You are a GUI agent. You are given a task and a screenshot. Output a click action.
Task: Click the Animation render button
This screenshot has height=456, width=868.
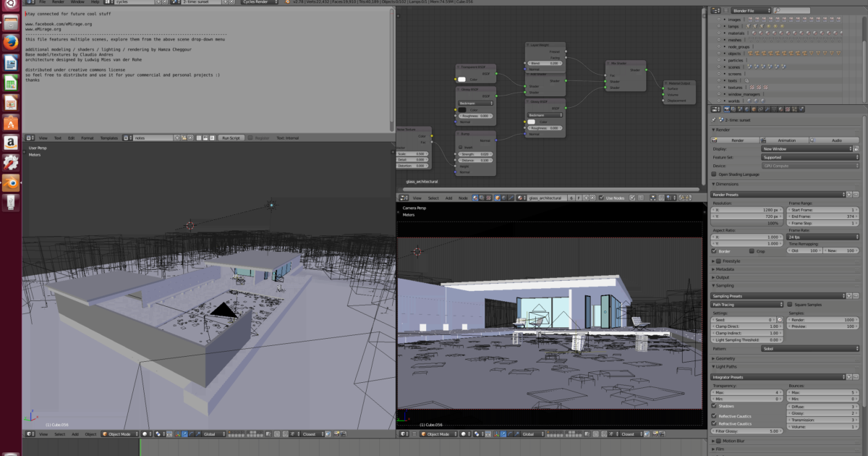787,140
